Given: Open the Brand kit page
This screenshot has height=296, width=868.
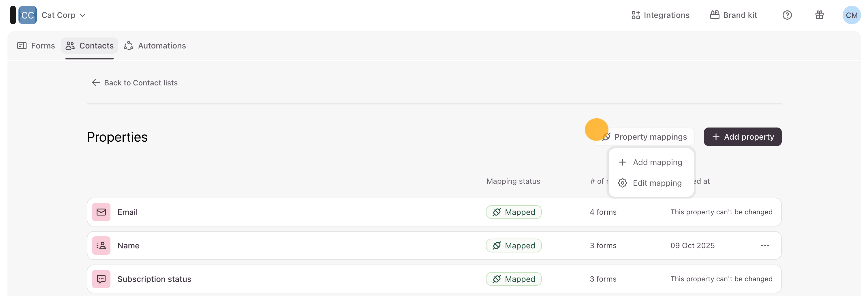Looking at the screenshot, I should 734,15.
